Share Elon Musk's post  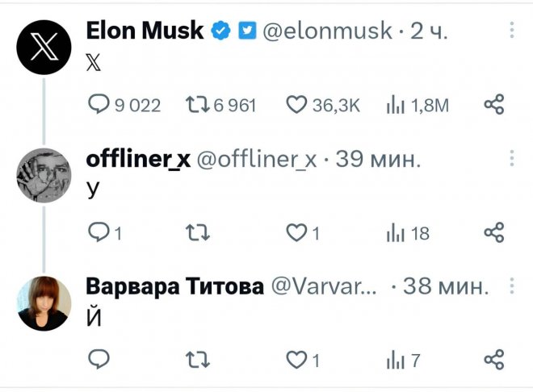pos(493,104)
